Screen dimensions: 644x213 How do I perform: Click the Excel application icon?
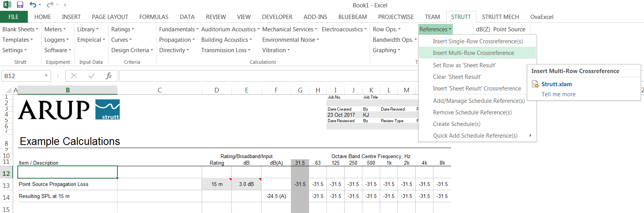[x=7, y=5]
